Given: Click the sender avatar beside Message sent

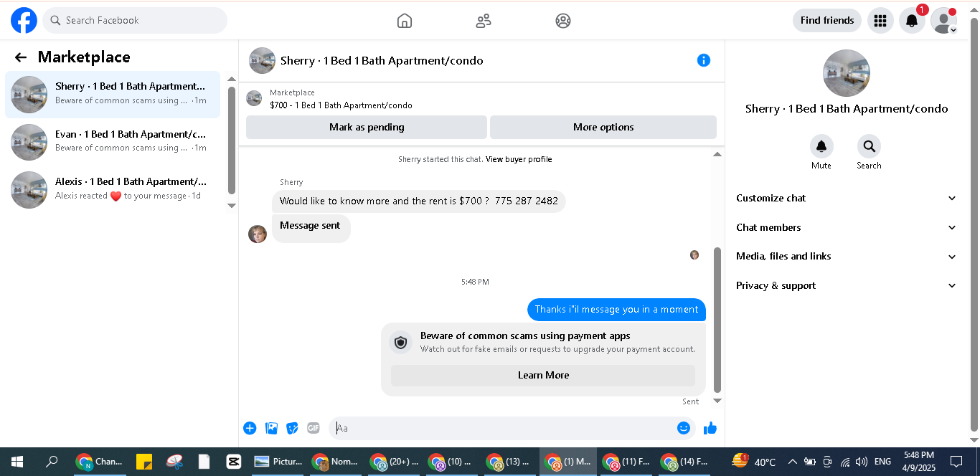Looking at the screenshot, I should click(x=258, y=234).
